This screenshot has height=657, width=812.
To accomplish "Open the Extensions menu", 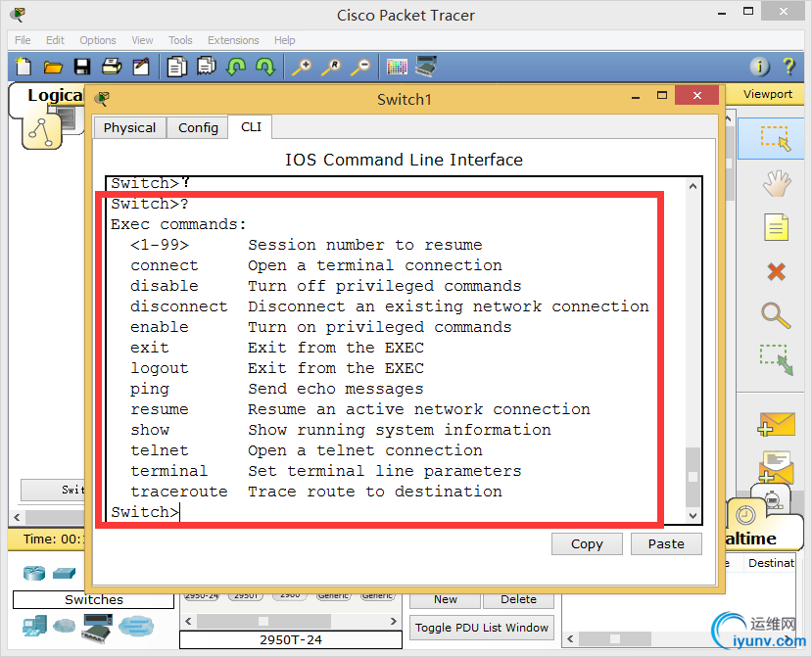I will click(x=233, y=40).
